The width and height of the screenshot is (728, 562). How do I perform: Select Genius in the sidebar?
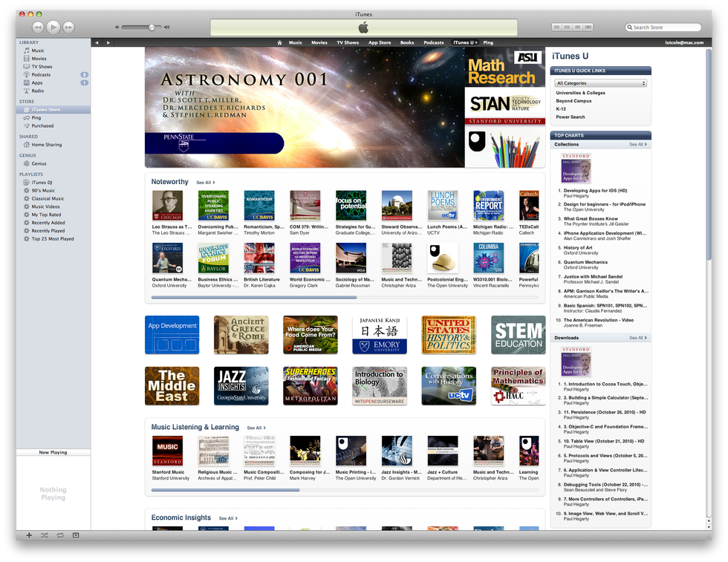pyautogui.click(x=39, y=163)
